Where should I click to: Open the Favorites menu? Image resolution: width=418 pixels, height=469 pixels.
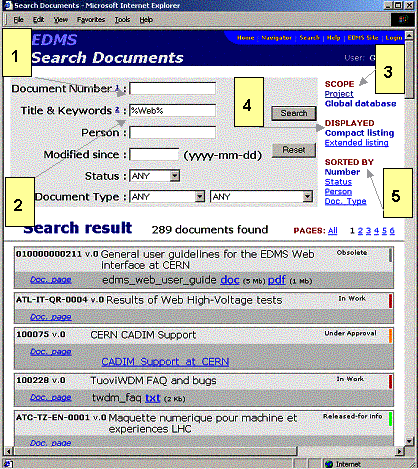click(x=91, y=20)
